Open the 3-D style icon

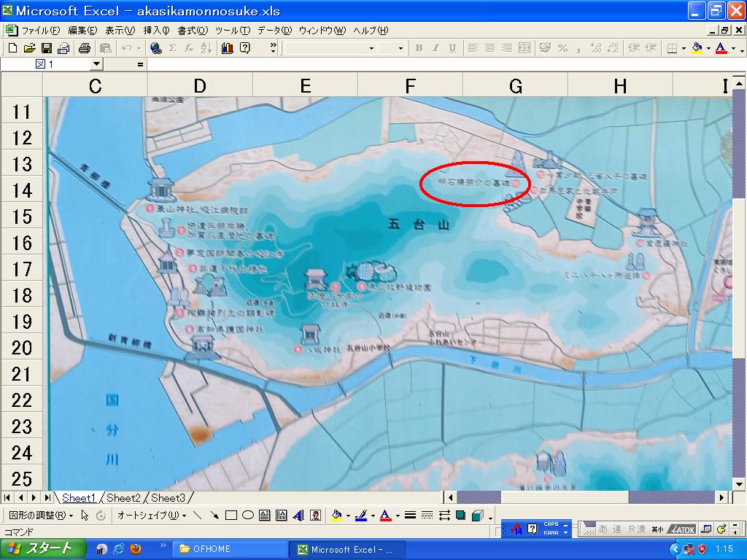coord(477,516)
